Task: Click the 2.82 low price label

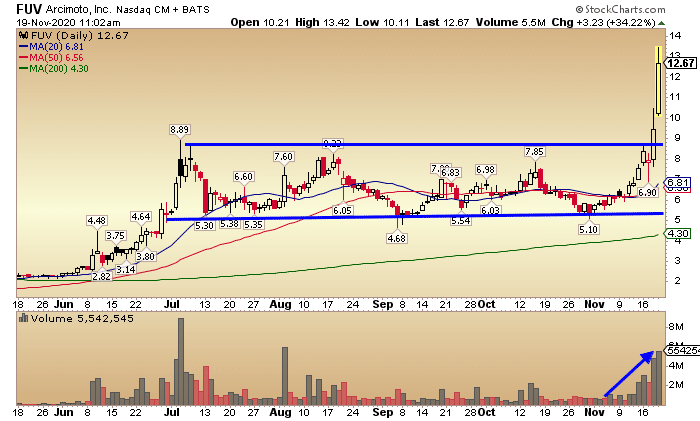Action: [101, 276]
